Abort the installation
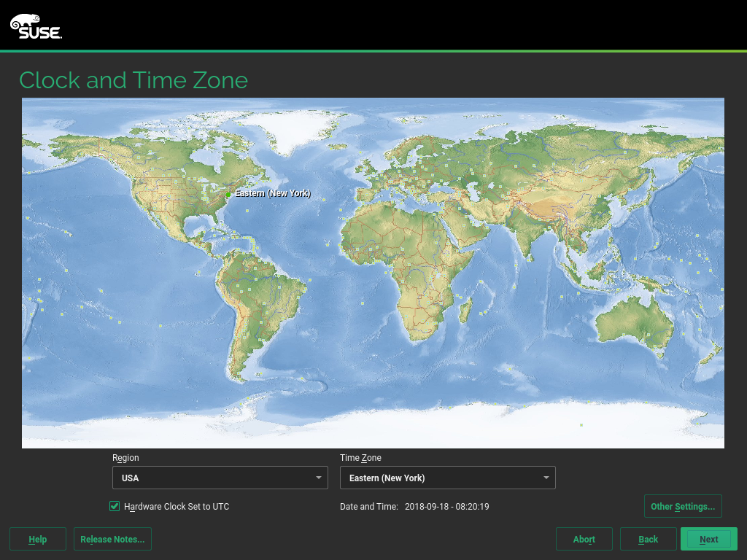Screen dimensions: 747x560 (584, 539)
